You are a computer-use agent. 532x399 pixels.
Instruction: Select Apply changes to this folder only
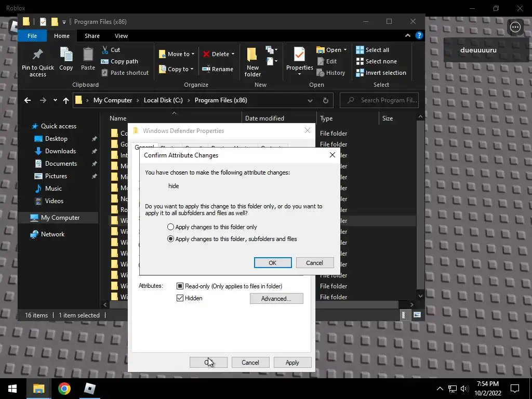pyautogui.click(x=212, y=227)
